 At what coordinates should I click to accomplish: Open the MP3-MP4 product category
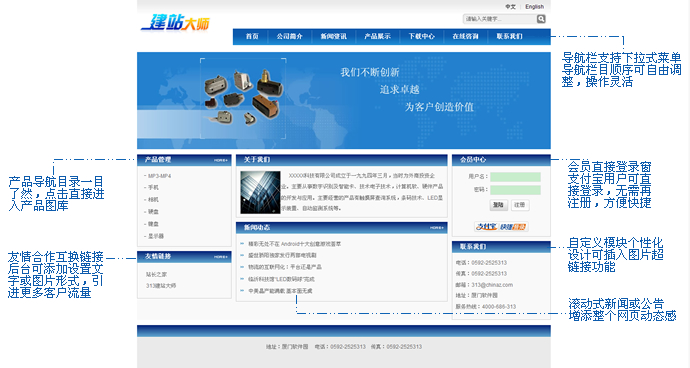[159, 176]
